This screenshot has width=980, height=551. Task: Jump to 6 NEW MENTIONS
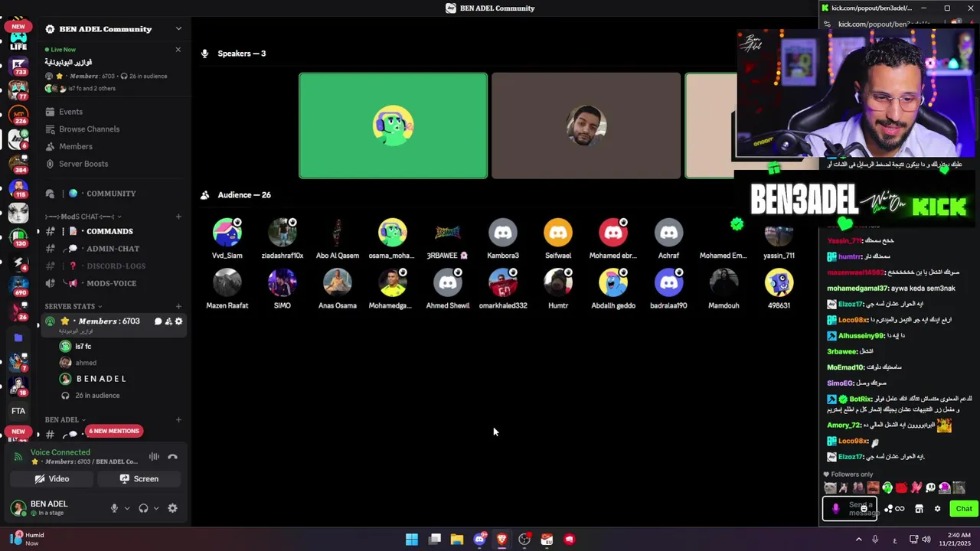point(114,431)
